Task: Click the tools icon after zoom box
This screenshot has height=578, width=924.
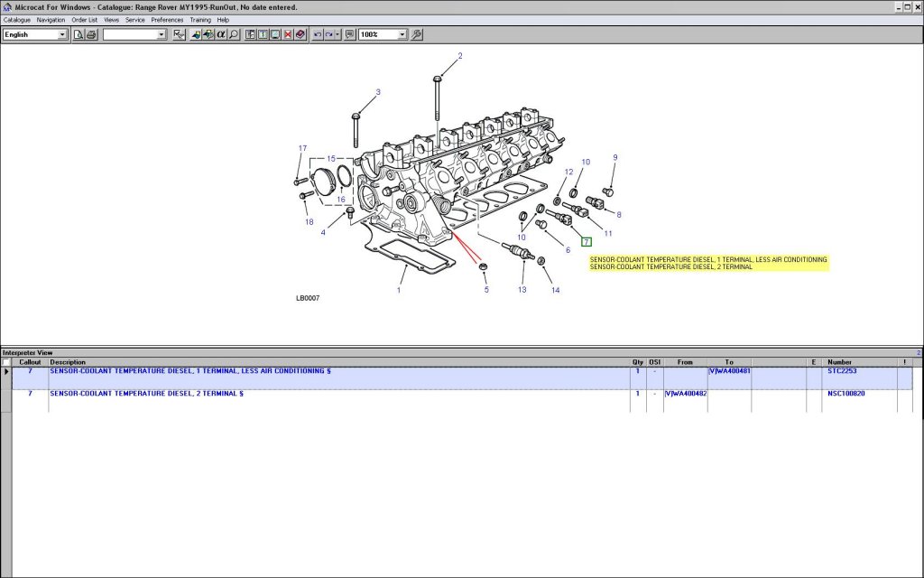Action: click(416, 34)
